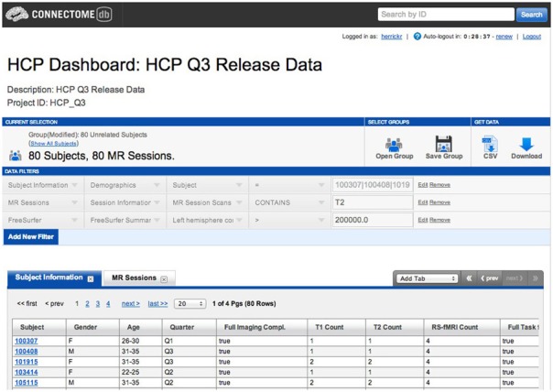The width and height of the screenshot is (553, 392).
Task: Export data with the CSV icon
Action: (x=489, y=144)
